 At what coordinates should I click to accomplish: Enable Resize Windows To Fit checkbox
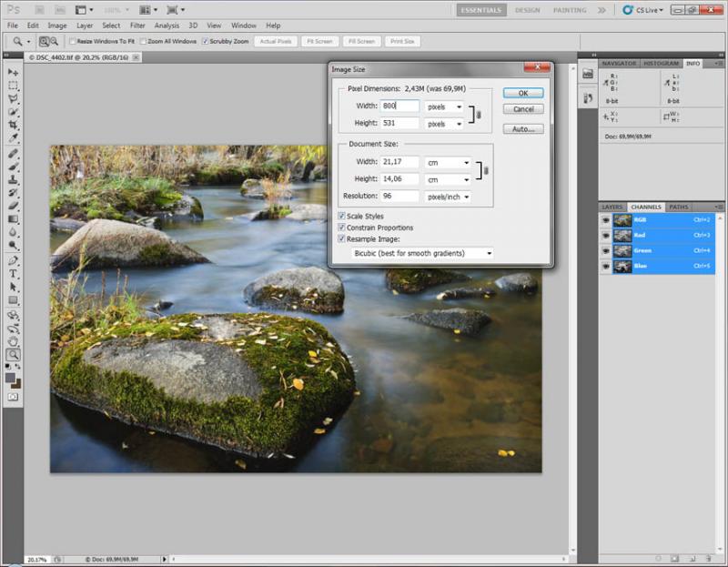tap(73, 41)
